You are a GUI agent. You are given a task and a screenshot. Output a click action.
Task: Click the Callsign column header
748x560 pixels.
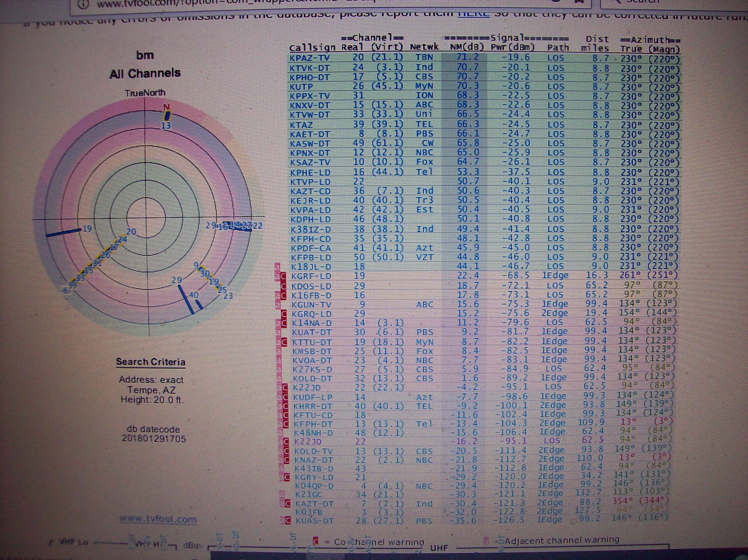312,48
